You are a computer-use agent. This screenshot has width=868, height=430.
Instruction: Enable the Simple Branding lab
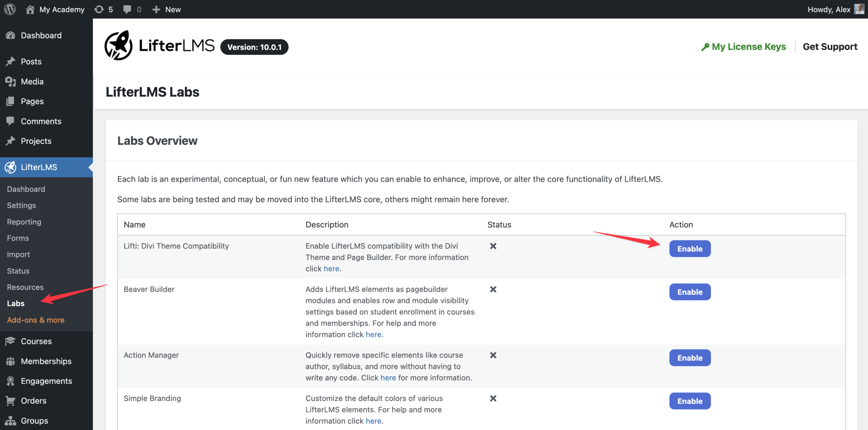coord(690,401)
